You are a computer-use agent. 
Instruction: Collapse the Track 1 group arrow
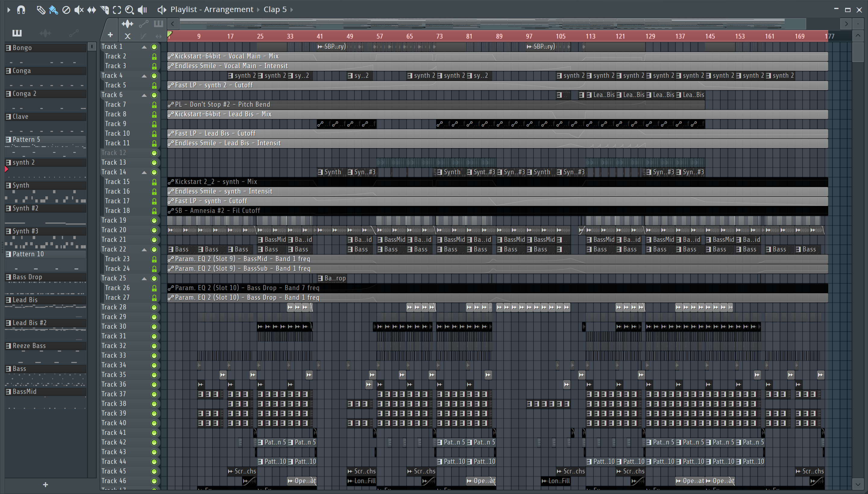point(144,47)
